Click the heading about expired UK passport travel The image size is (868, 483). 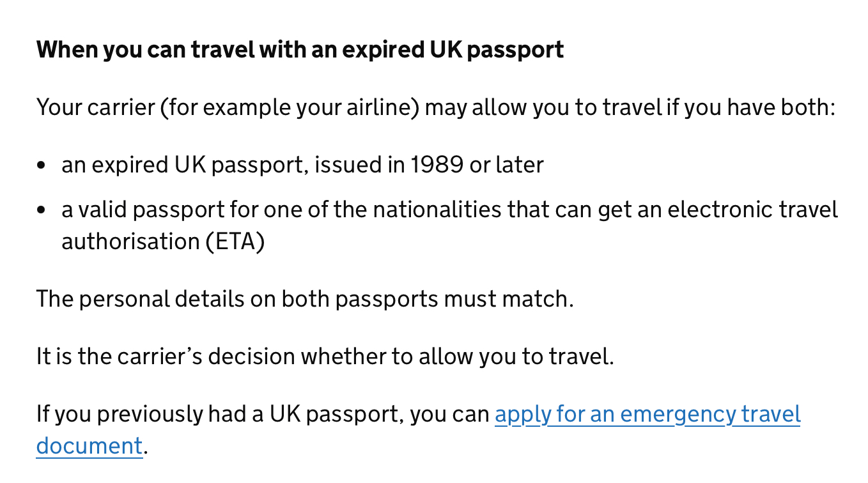300,49
